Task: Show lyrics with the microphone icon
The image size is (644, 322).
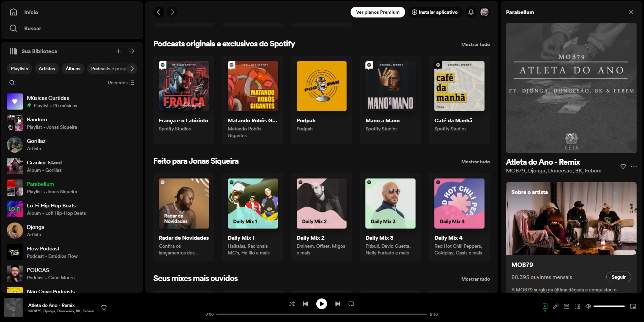Action: pos(556,306)
